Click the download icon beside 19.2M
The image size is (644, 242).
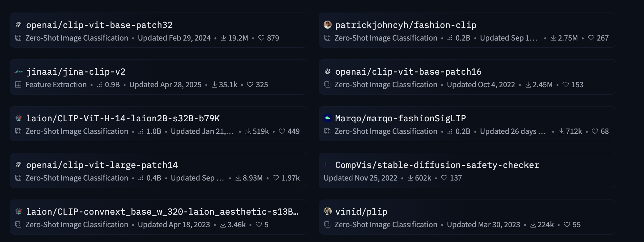(223, 38)
